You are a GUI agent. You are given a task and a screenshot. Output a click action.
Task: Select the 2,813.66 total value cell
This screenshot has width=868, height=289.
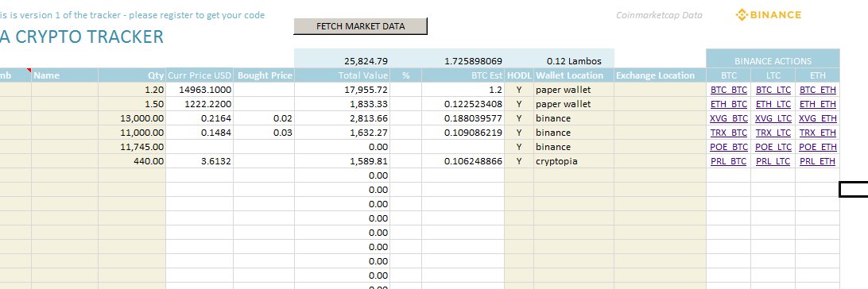[x=342, y=118]
